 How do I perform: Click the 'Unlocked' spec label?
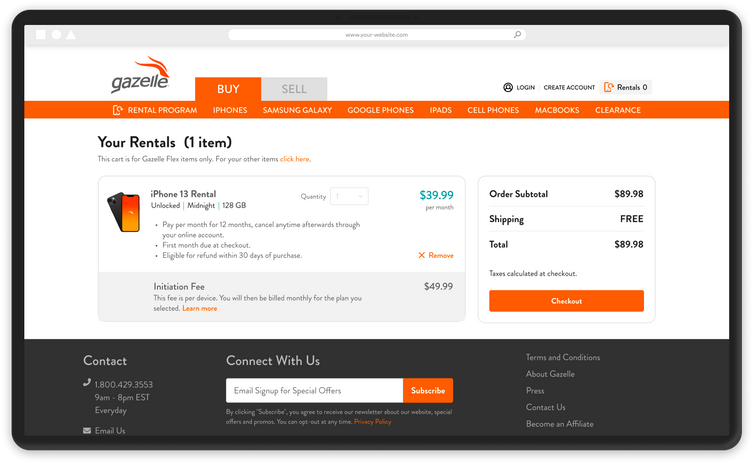[165, 205]
